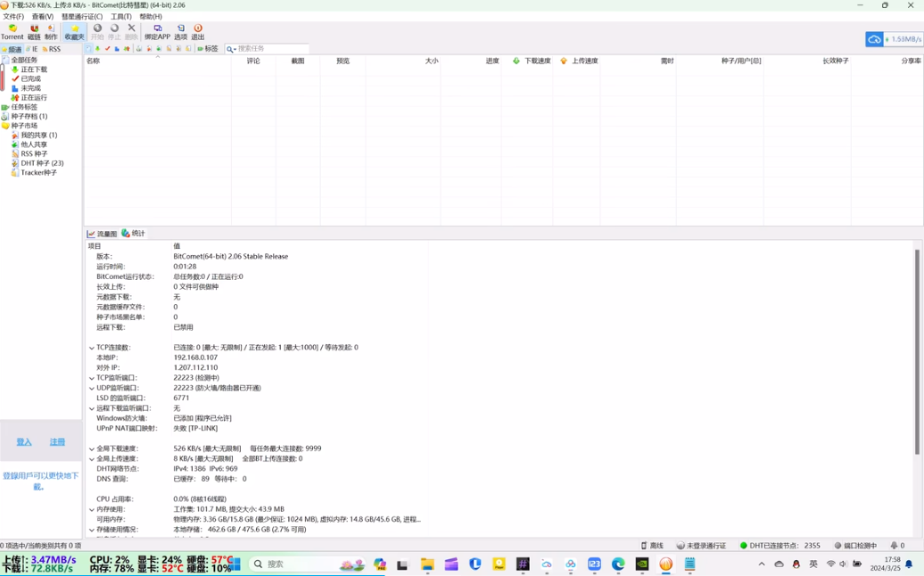Open Microsoft Edge from the taskbar
Image resolution: width=924 pixels, height=576 pixels.
[x=618, y=564]
